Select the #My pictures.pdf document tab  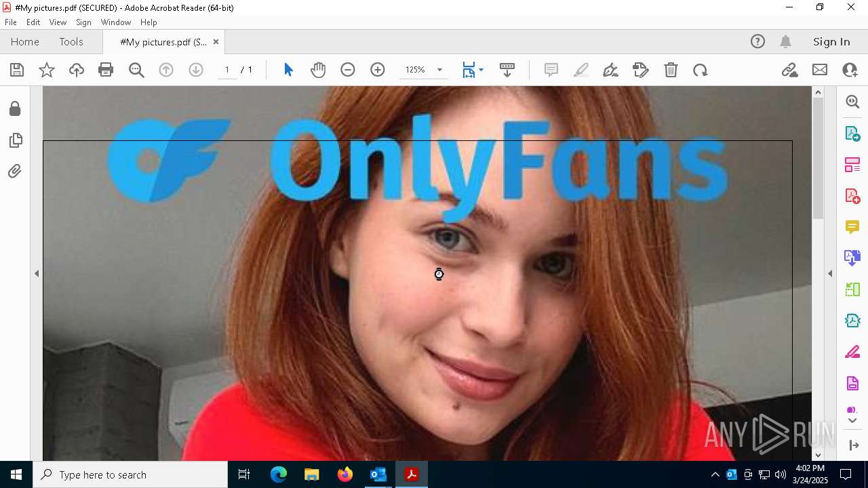(163, 42)
